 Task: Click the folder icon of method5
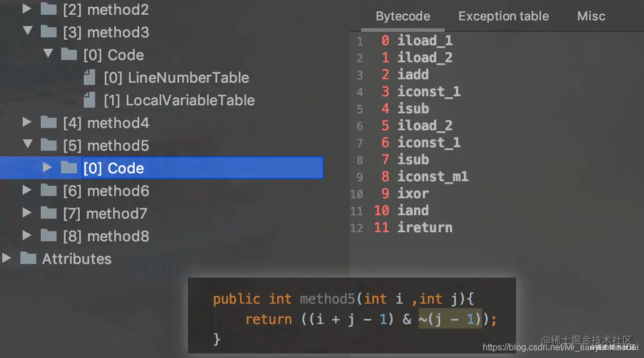pos(49,144)
